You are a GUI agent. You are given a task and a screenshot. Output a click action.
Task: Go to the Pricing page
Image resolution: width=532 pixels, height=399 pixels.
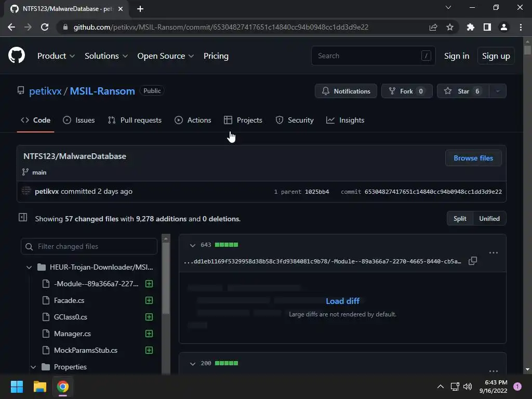pyautogui.click(x=216, y=56)
